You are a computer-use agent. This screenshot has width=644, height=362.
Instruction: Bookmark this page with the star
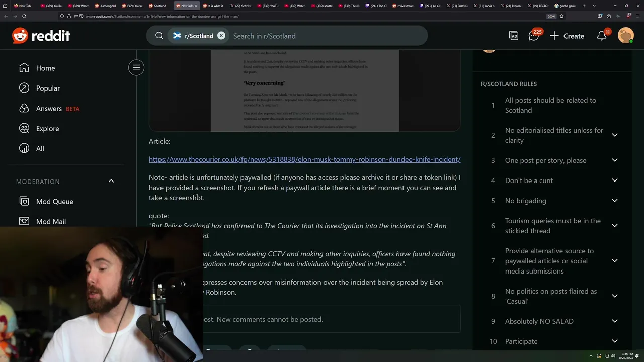[561, 16]
